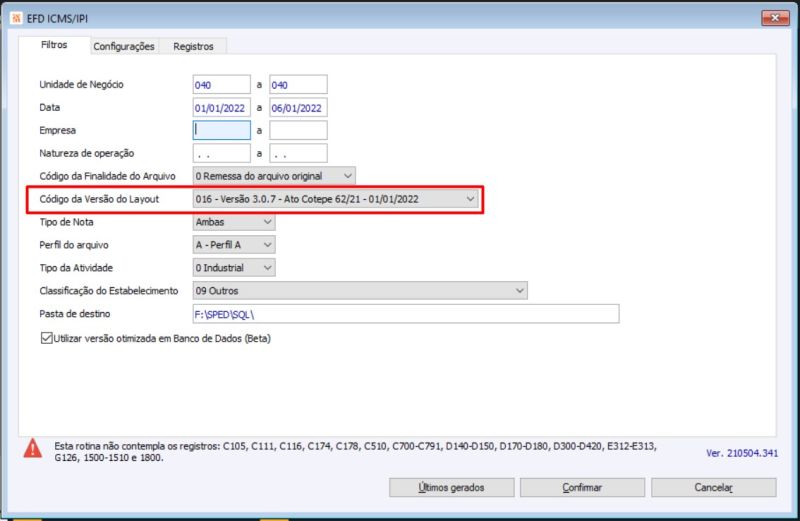Open the Tipo de Nota dropdown

pyautogui.click(x=234, y=222)
